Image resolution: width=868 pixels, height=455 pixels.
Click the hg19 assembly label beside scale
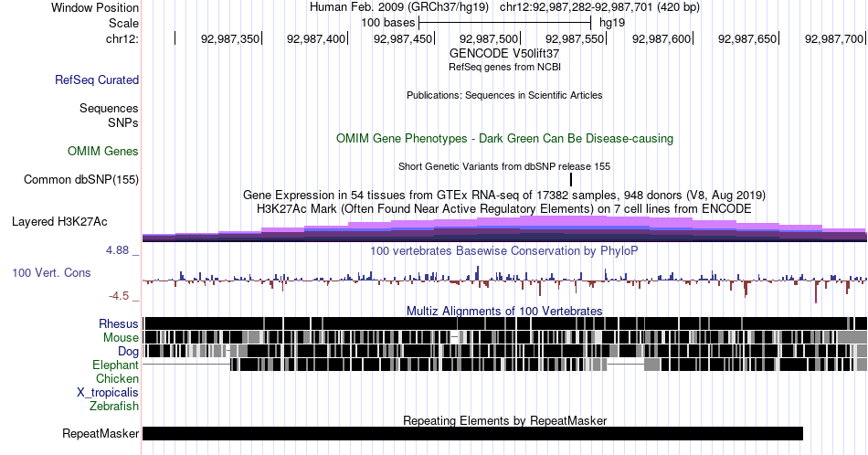(x=612, y=23)
